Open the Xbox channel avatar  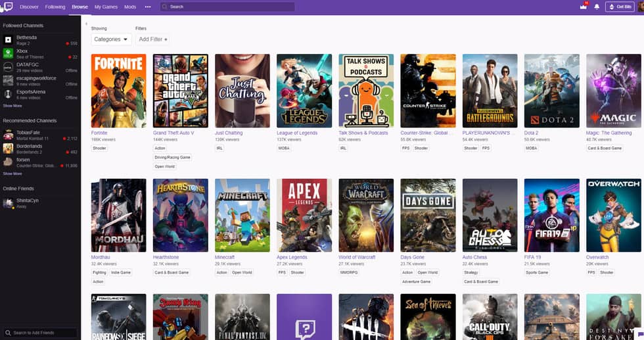(8, 53)
